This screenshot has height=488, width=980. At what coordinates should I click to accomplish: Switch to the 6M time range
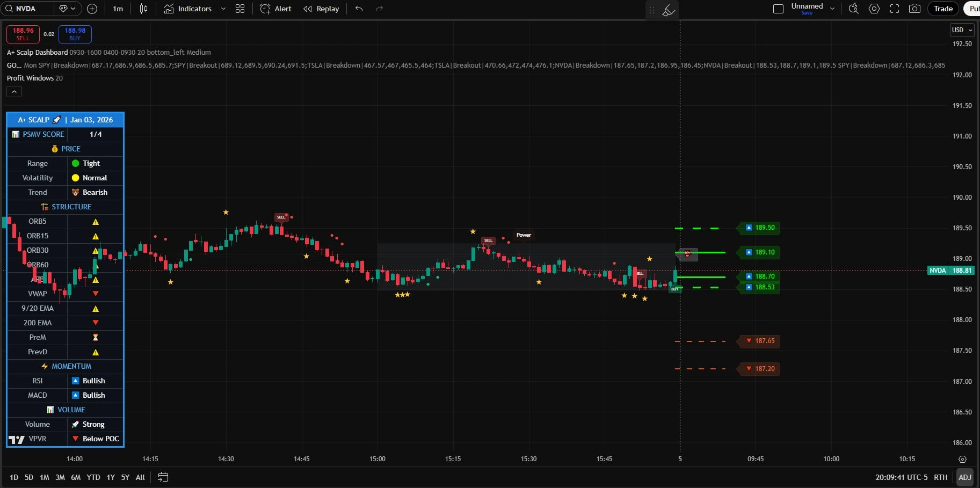(x=76, y=477)
